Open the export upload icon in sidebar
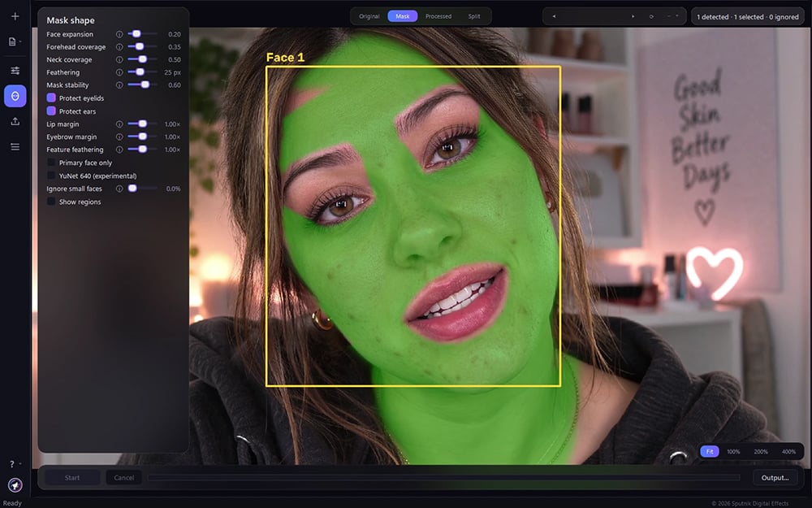Image resolution: width=812 pixels, height=508 pixels. [x=15, y=121]
